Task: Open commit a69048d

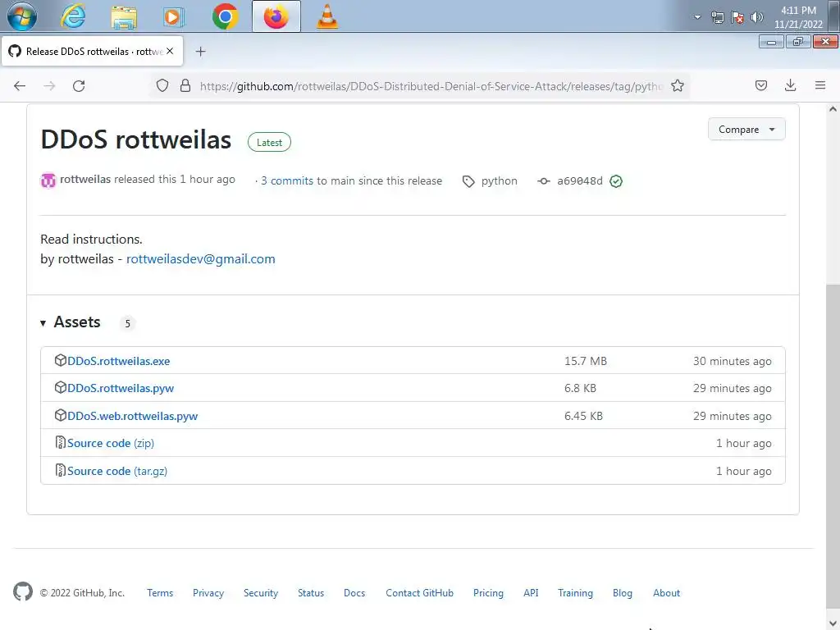Action: 580,181
